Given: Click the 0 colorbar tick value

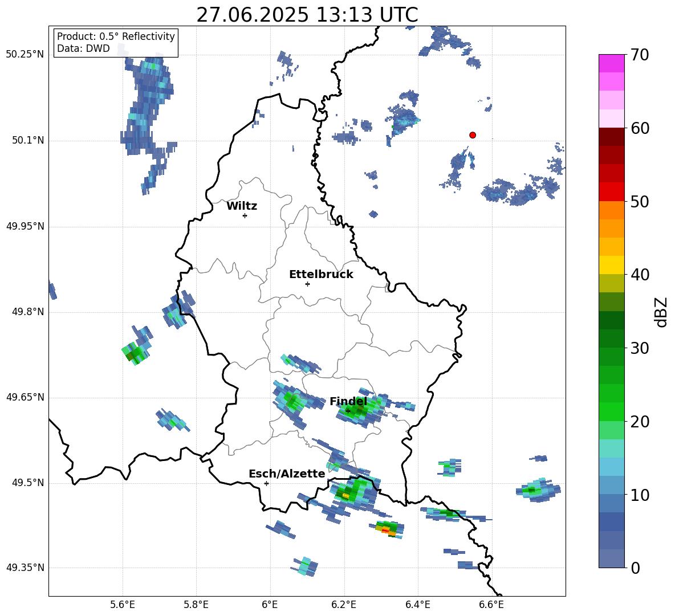Looking at the screenshot, I should coord(636,568).
